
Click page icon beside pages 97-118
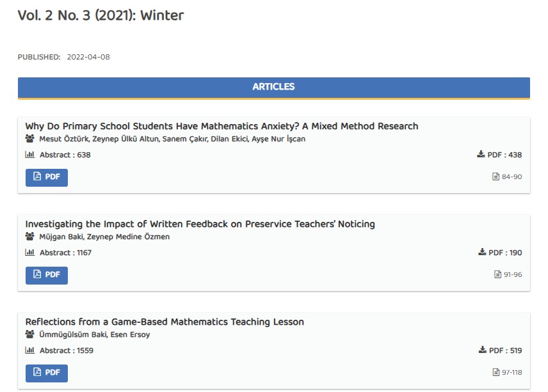click(x=496, y=372)
